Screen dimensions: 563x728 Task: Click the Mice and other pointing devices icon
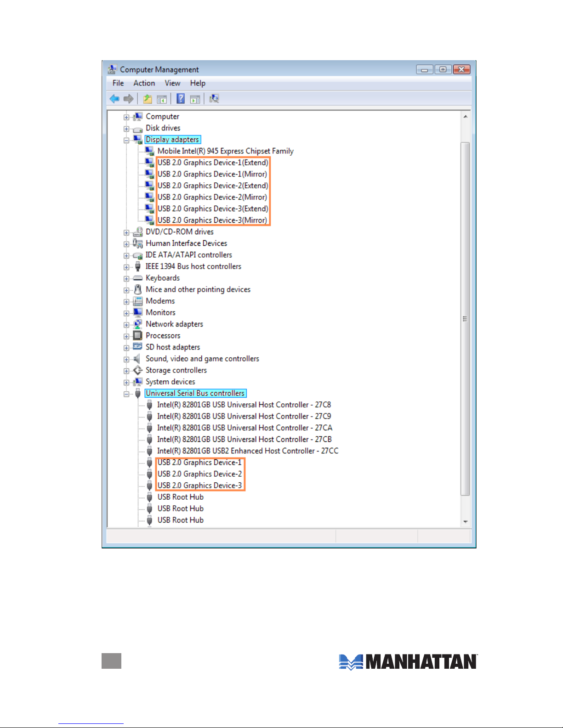tap(137, 289)
